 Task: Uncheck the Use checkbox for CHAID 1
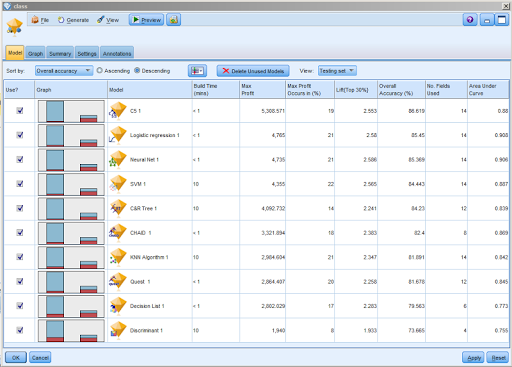(x=20, y=232)
